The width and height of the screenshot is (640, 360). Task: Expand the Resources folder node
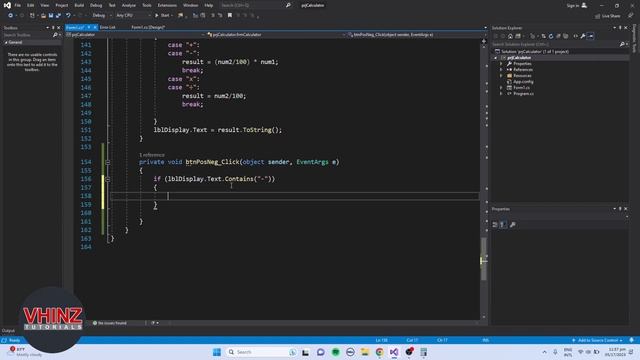pos(501,76)
